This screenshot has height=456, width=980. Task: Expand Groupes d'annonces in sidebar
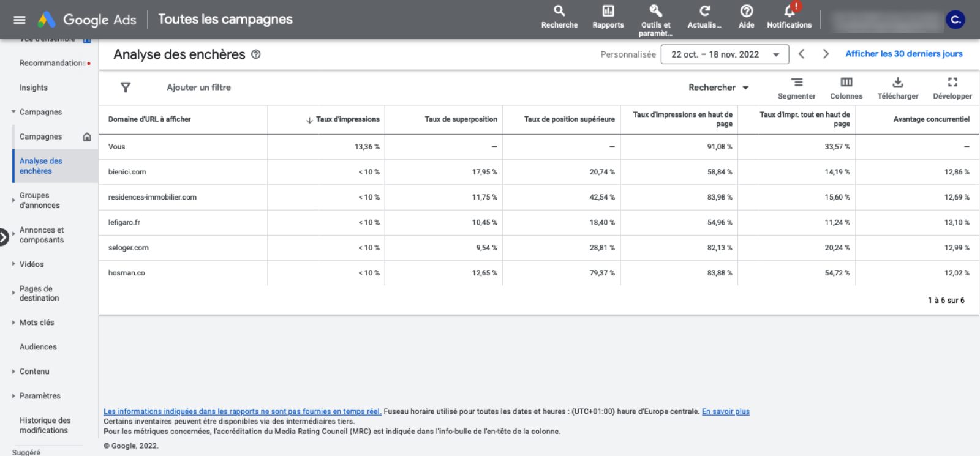pyautogui.click(x=13, y=200)
